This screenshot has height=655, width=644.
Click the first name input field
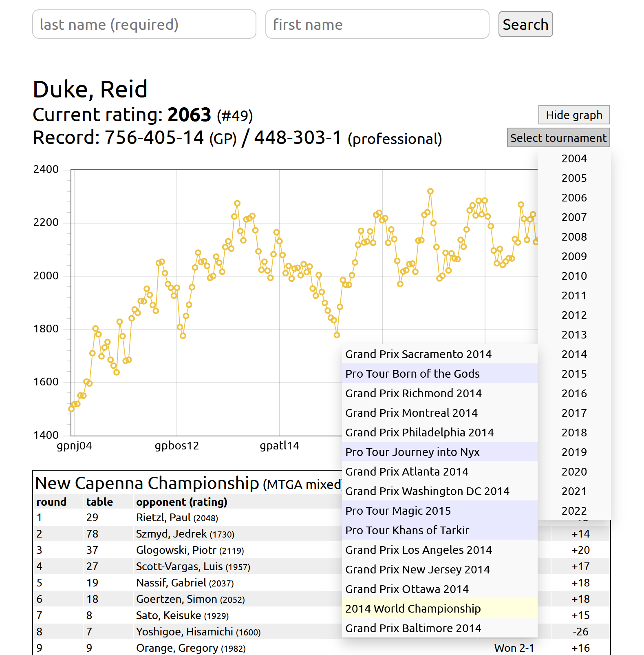(x=377, y=24)
